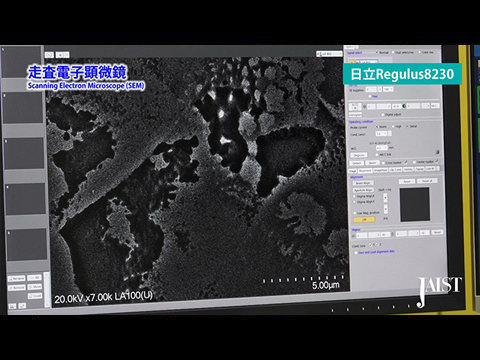Screen dimensions: 480x360
Task: Click the contrast half-moon icon
Action: 404,106
